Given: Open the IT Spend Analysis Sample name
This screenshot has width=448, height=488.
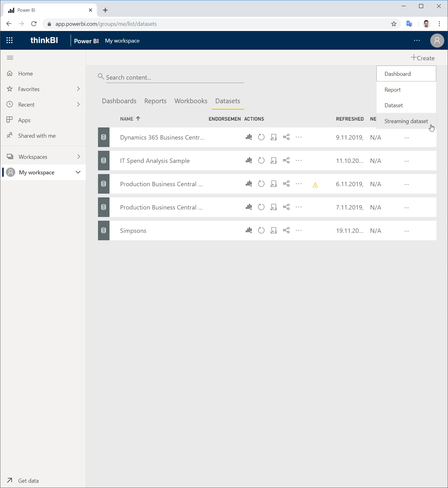Looking at the screenshot, I should point(155,161).
